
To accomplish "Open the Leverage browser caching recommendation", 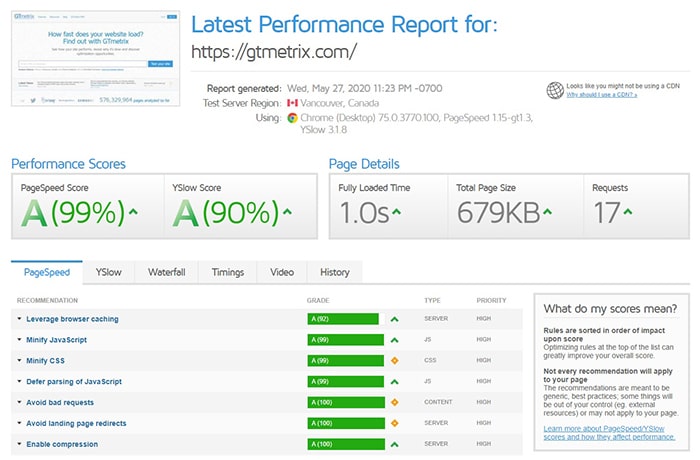I will point(72,319).
